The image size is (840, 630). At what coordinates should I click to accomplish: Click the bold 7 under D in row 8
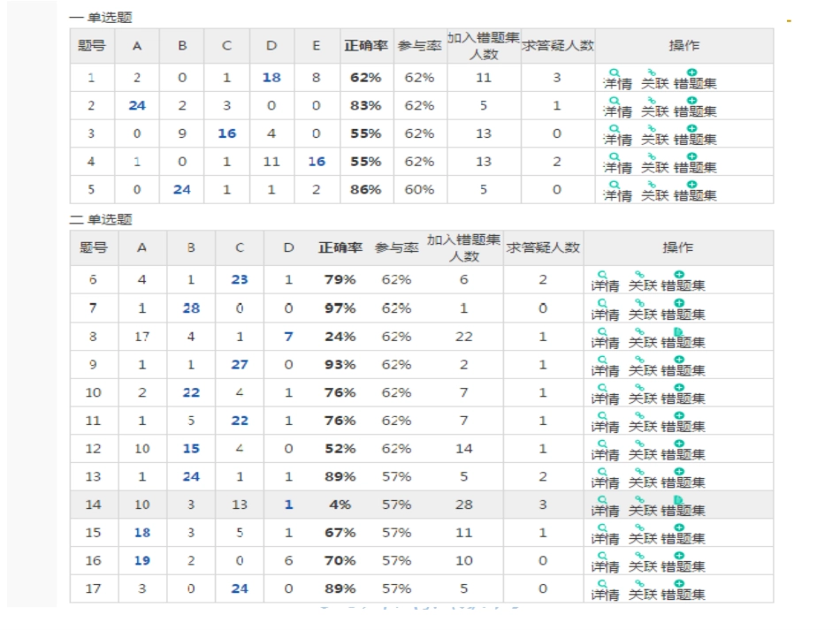tap(289, 337)
